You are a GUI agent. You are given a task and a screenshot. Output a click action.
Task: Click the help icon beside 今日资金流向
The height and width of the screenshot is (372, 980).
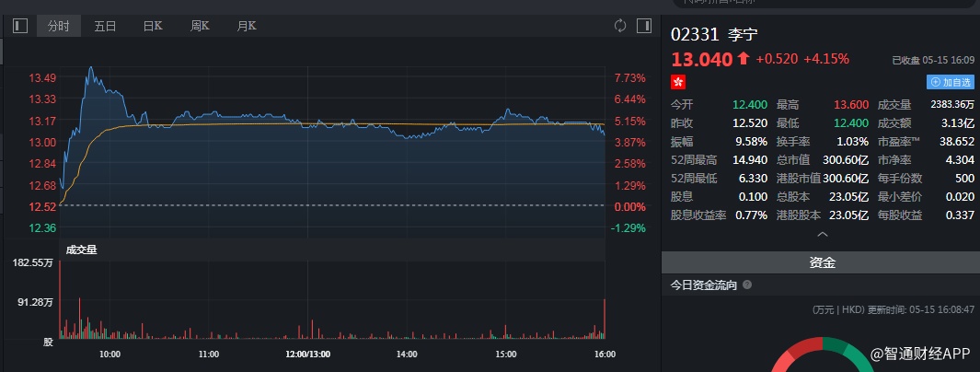747,285
